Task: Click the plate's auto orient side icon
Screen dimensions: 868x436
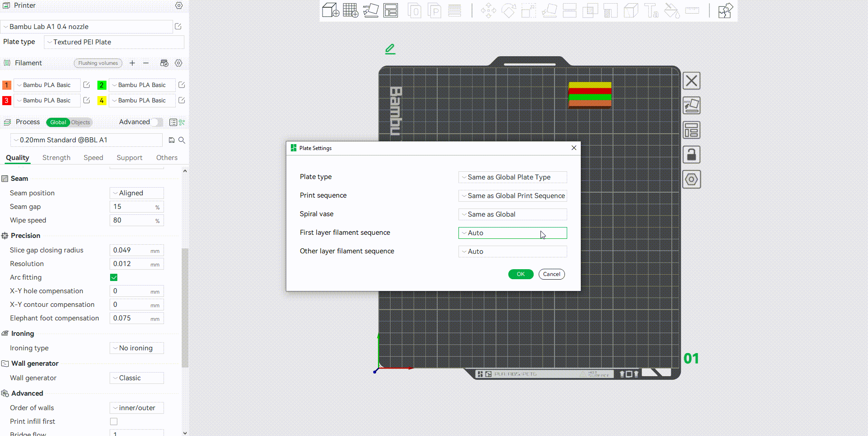Action: point(691,106)
